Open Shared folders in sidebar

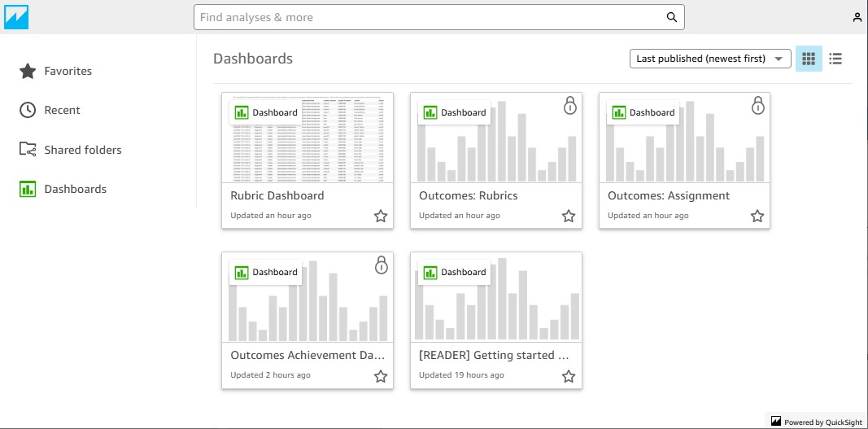(x=82, y=150)
